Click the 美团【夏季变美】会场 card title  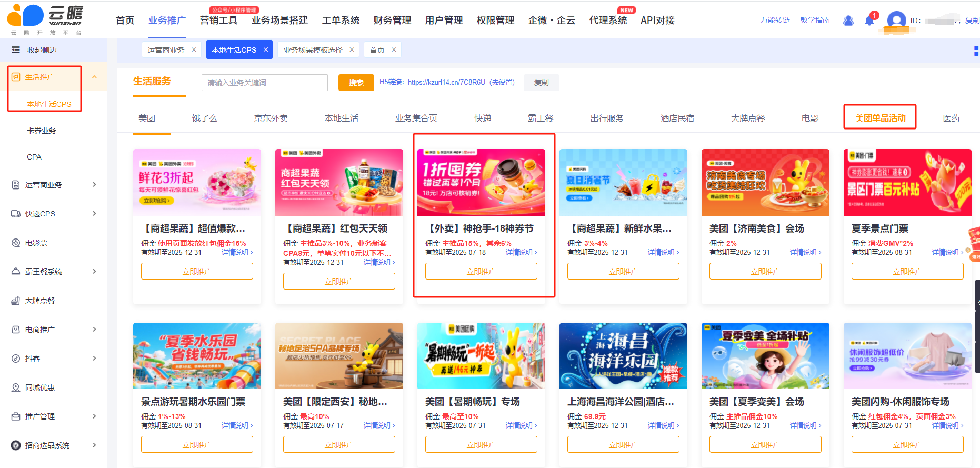point(756,402)
